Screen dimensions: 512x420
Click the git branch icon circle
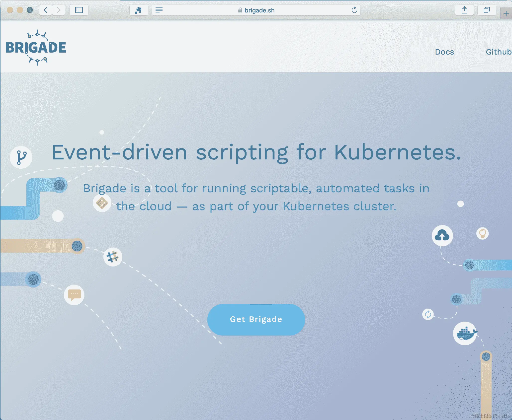point(21,157)
